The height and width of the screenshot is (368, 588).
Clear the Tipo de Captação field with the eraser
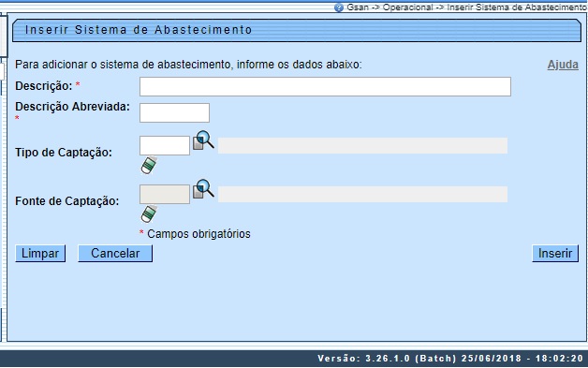click(149, 166)
